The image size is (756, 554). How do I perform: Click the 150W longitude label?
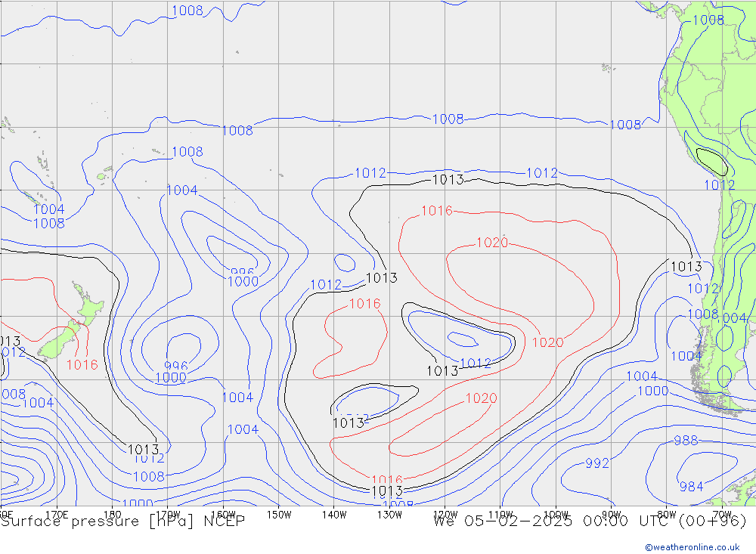pyautogui.click(x=279, y=515)
